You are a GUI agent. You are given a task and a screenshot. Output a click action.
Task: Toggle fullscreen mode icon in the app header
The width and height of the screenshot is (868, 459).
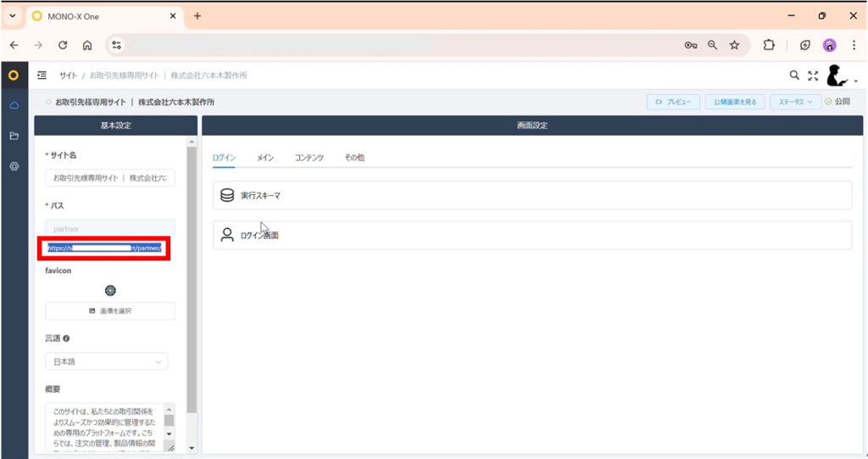[813, 76]
